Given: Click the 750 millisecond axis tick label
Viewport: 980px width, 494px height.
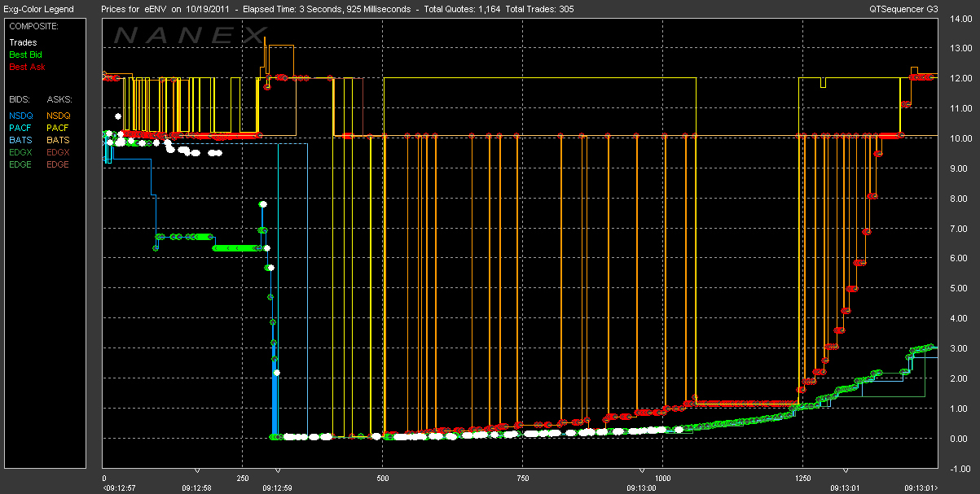Looking at the screenshot, I should pos(523,479).
